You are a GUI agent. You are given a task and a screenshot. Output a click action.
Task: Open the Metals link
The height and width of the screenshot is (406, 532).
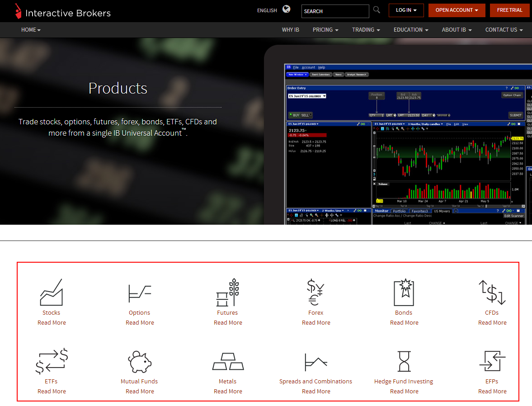[x=228, y=382]
